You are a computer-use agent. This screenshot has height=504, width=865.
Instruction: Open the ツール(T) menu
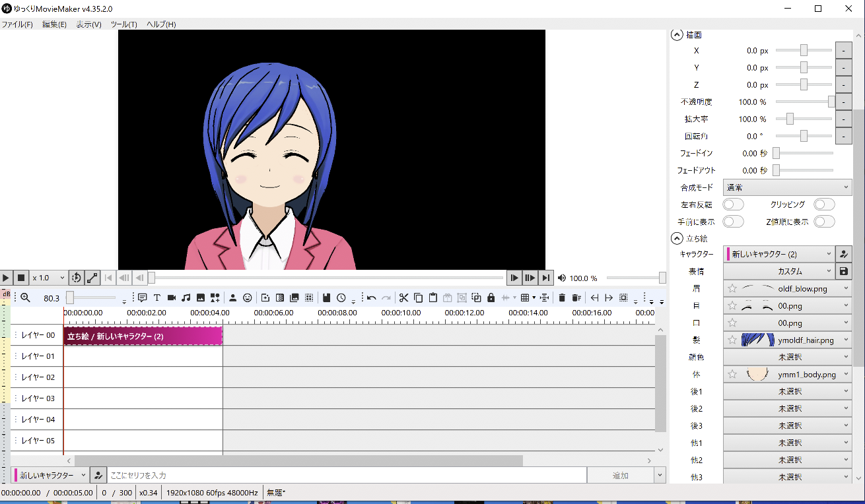click(123, 24)
